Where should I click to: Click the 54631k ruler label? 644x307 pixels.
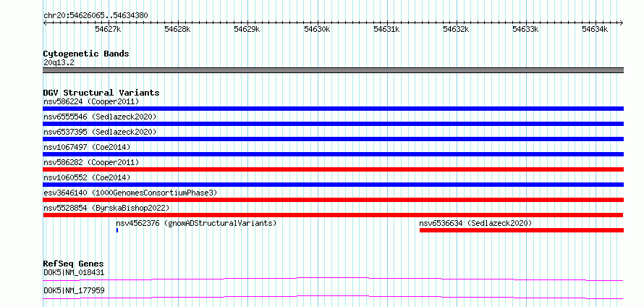(386, 29)
